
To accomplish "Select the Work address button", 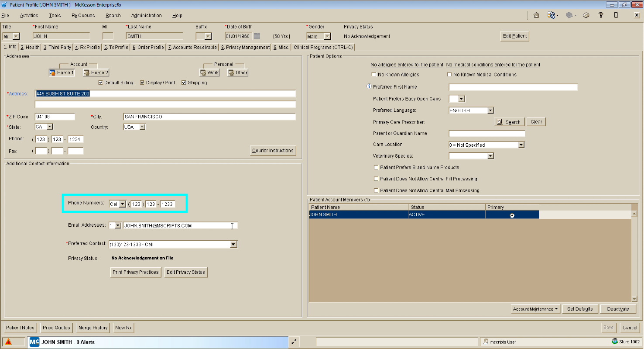I will coord(210,73).
